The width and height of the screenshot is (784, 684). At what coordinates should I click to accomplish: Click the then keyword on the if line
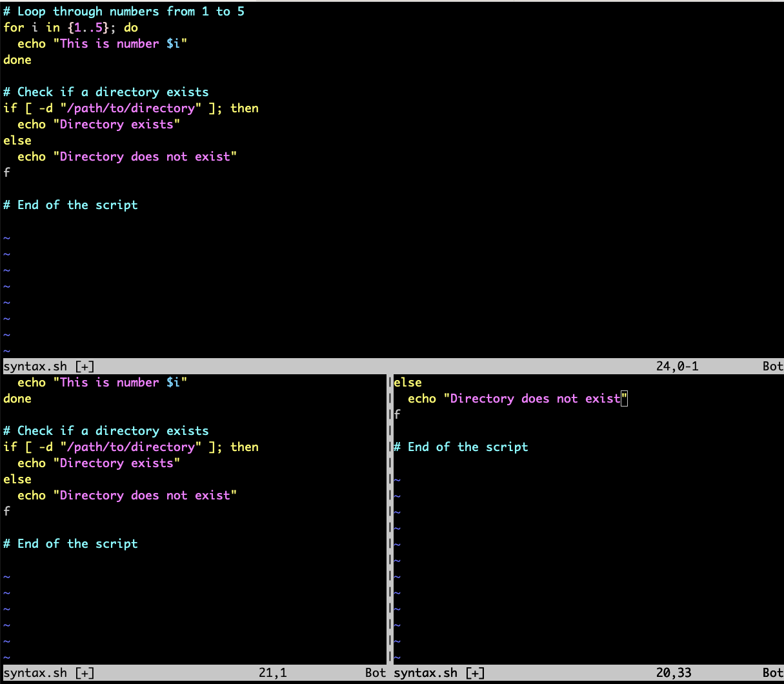[245, 108]
